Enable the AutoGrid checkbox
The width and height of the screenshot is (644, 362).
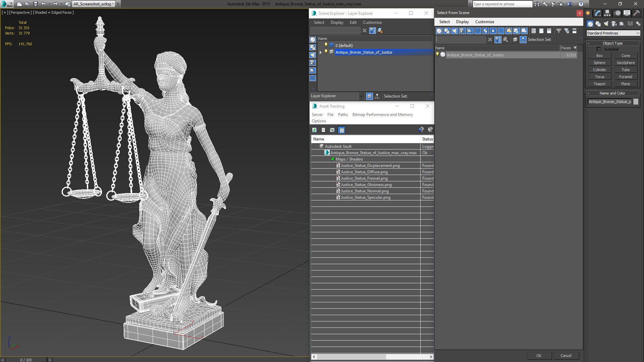(x=599, y=49)
